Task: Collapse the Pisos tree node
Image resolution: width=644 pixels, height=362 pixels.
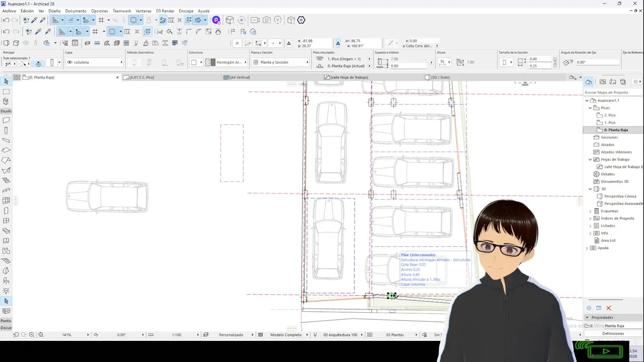Action: (x=591, y=108)
